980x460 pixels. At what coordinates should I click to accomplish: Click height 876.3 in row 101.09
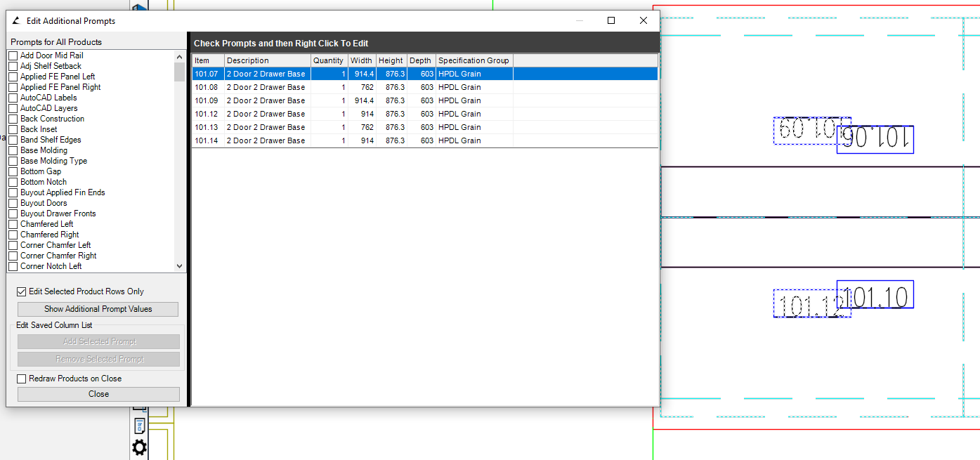[x=391, y=100]
